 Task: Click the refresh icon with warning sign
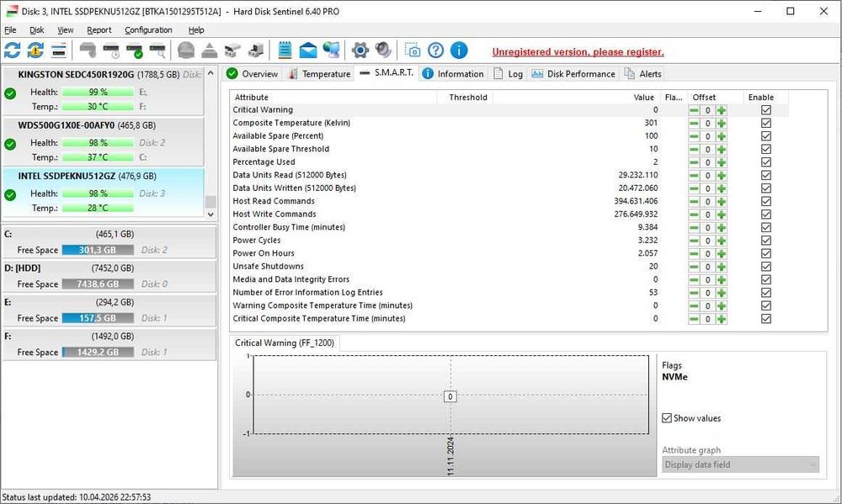35,50
